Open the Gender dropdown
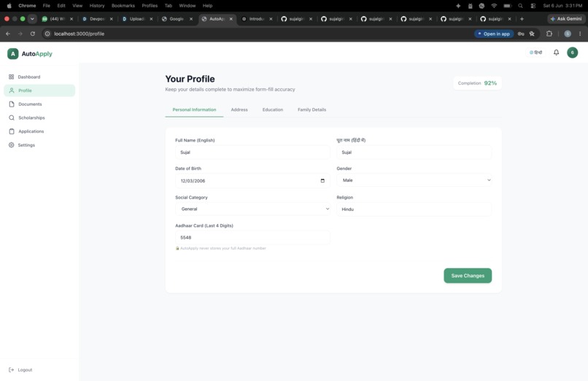Viewport: 588px width, 381px height. tap(414, 180)
